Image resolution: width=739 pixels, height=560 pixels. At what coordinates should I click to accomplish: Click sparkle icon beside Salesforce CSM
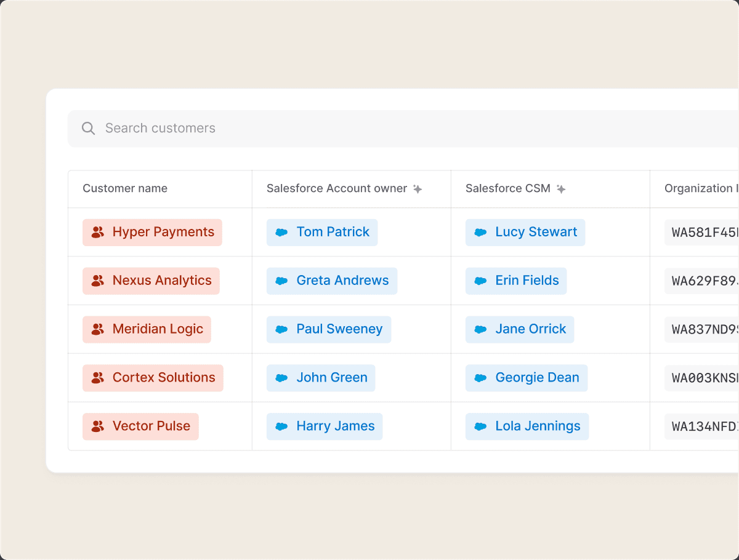pyautogui.click(x=561, y=189)
